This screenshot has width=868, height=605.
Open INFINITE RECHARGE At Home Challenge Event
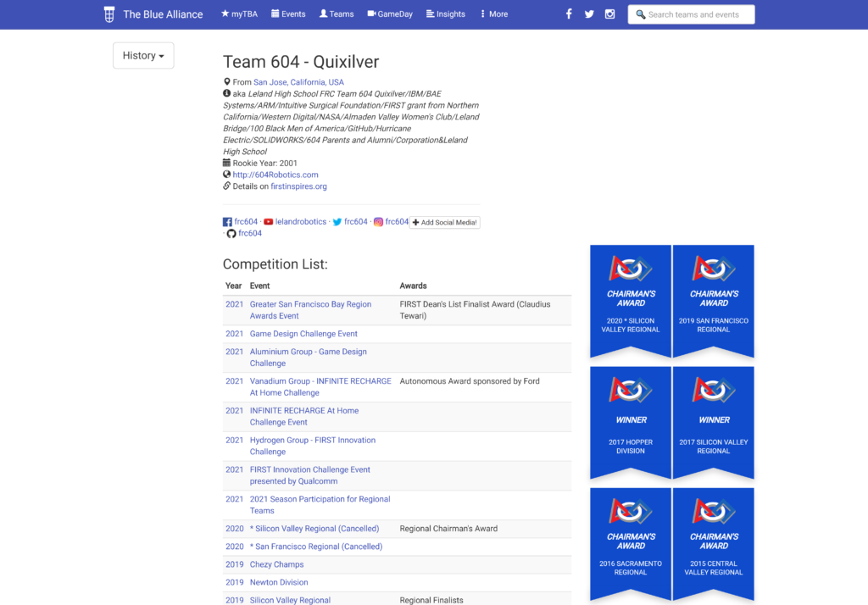tap(304, 416)
